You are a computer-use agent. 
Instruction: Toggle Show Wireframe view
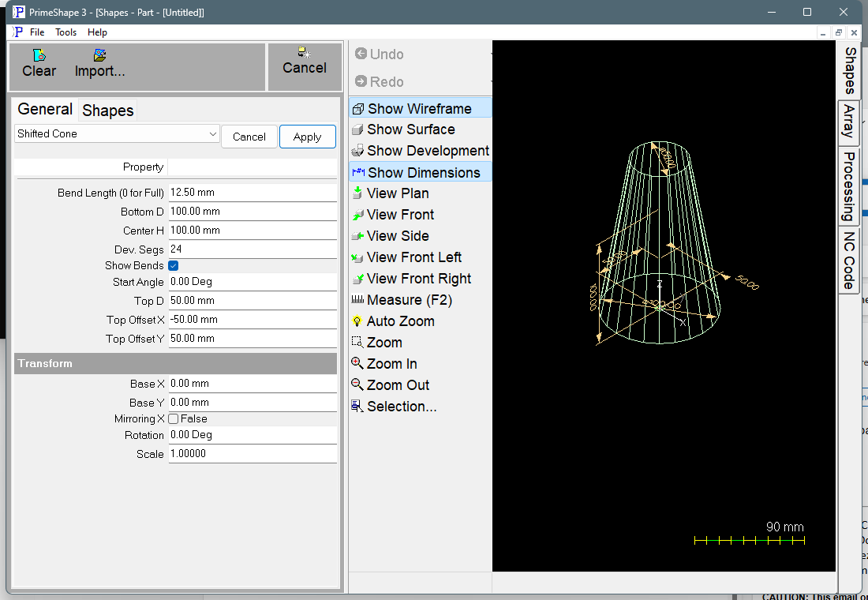420,108
